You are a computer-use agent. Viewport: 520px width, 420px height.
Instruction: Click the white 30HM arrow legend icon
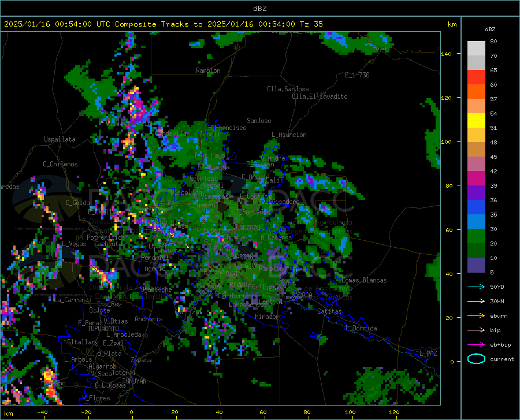476,301
